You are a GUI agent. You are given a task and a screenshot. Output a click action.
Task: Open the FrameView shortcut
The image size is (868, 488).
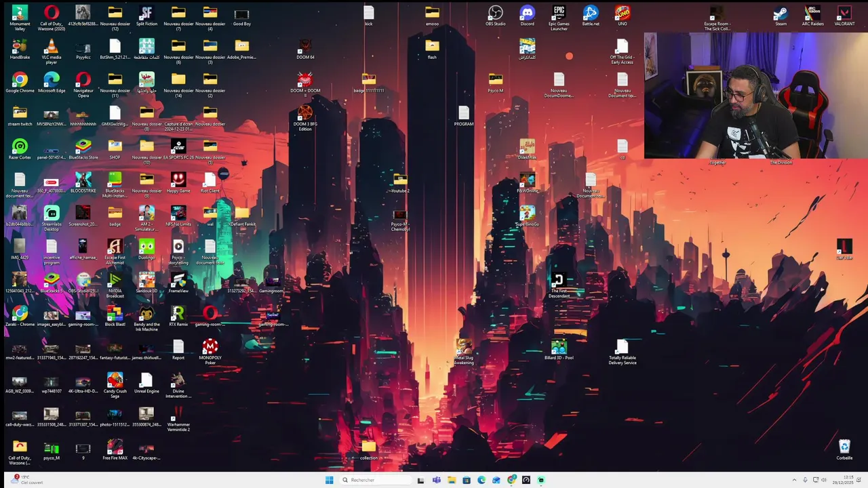coord(178,282)
